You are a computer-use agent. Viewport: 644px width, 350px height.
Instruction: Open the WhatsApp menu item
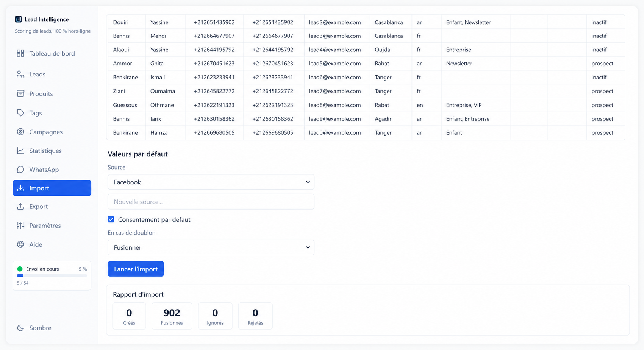pyautogui.click(x=52, y=170)
